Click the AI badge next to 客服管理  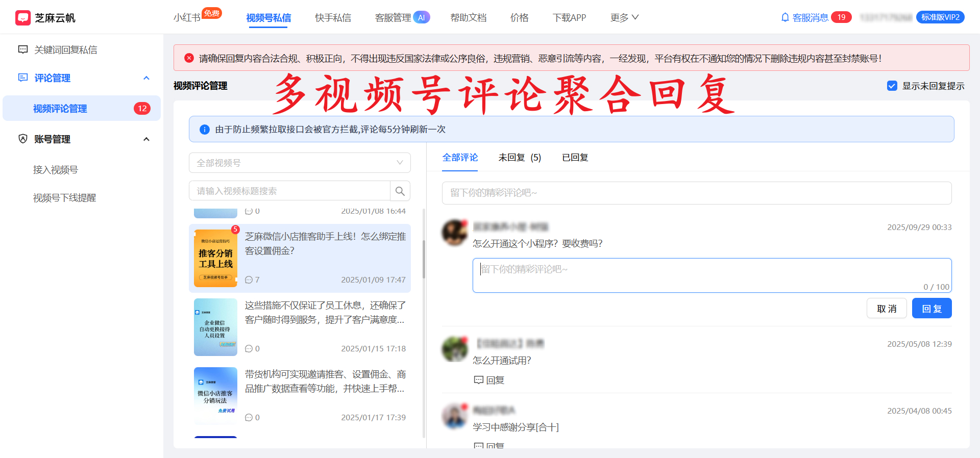coord(422,17)
